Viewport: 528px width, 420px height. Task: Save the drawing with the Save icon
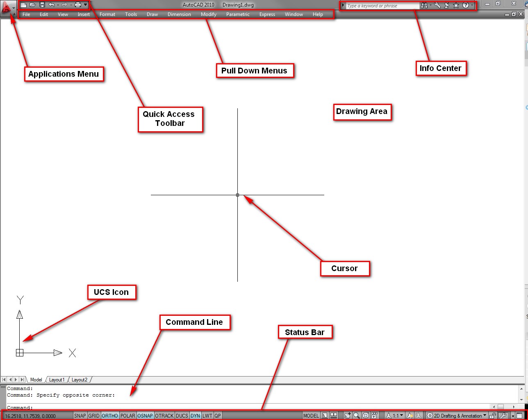(x=42, y=5)
